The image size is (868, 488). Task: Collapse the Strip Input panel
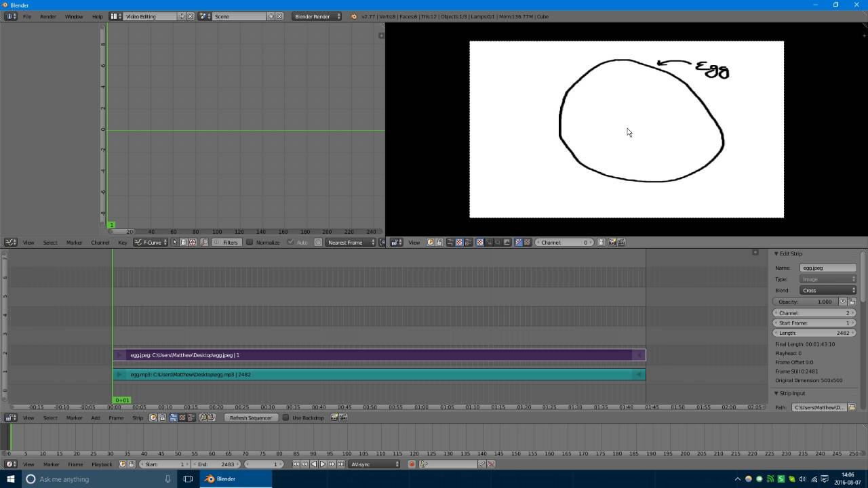pos(776,393)
